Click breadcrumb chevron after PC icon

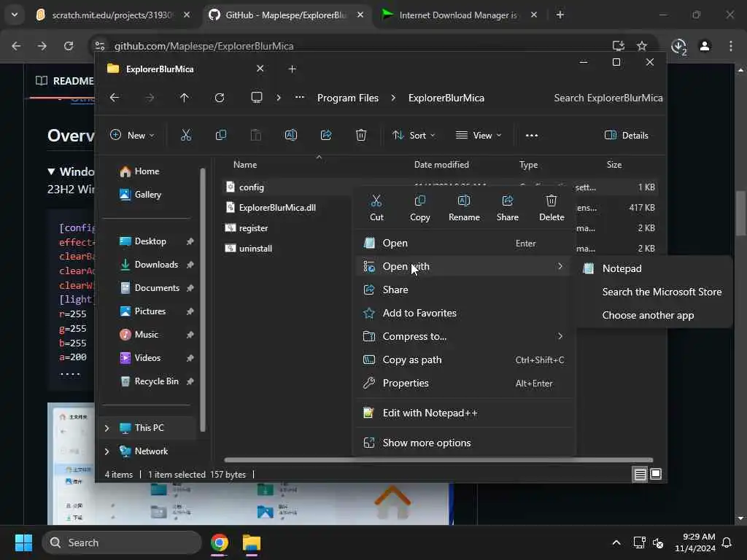(279, 98)
